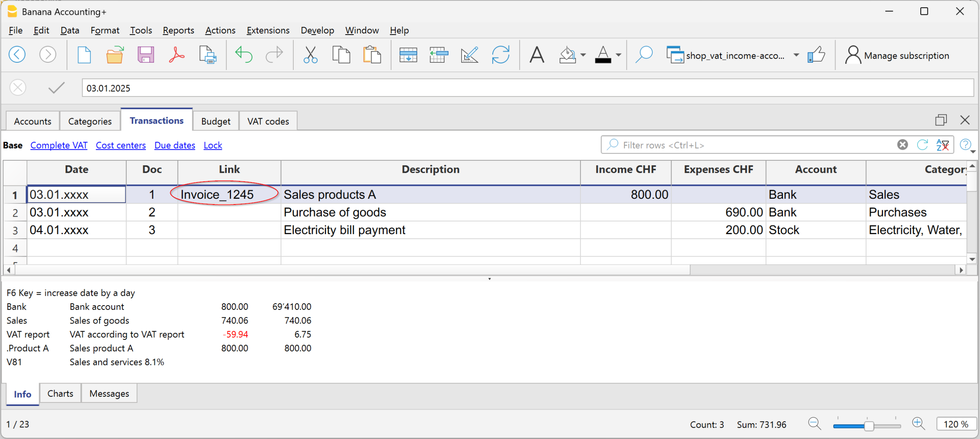Accept cell edit with checkmark button
This screenshot has width=980, height=439.
coord(56,88)
